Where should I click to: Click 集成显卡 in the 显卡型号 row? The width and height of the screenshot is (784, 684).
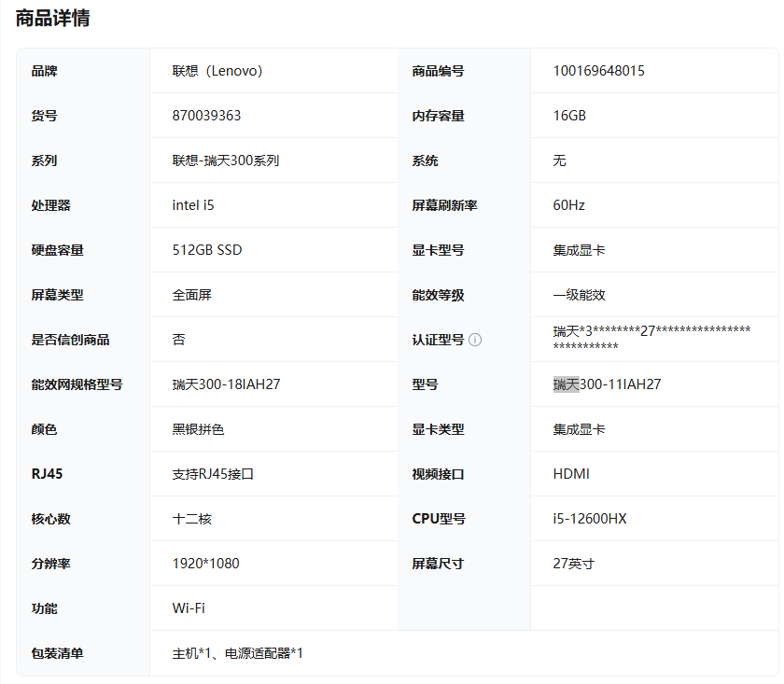click(x=579, y=250)
